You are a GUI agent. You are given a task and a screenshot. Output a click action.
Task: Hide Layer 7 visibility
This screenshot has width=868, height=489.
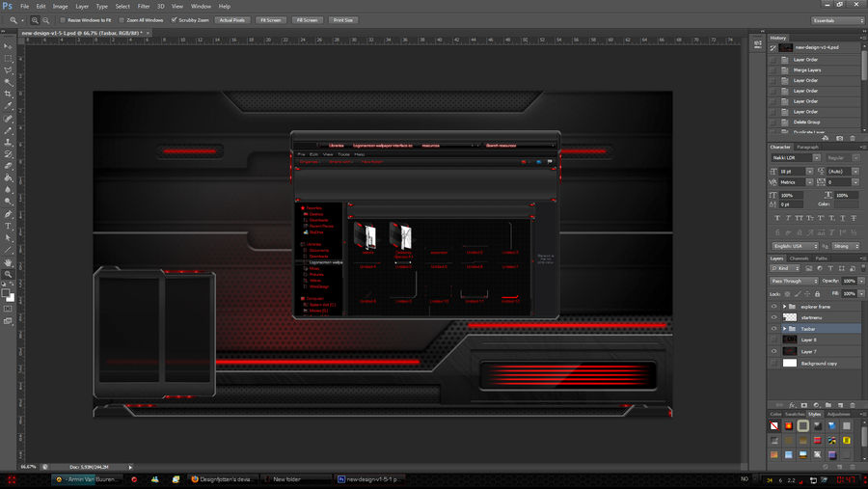pos(773,352)
